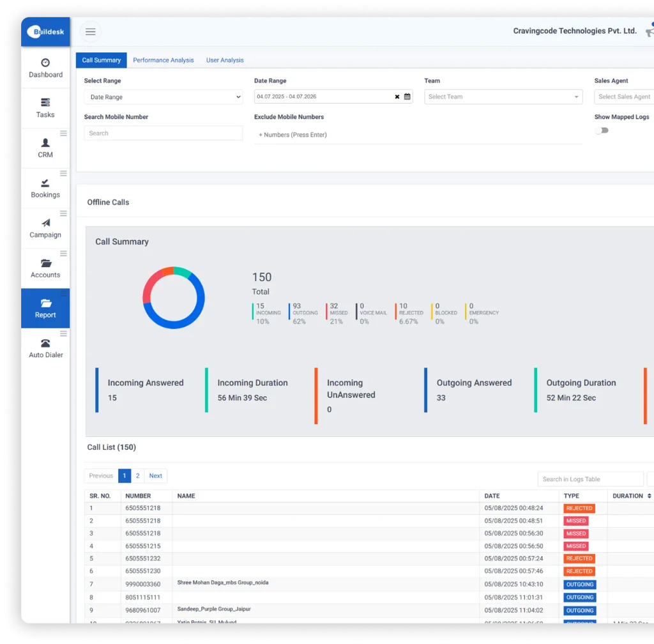Open the Bookings icon in sidebar
Viewport: 654px width, 644px height.
(x=45, y=183)
